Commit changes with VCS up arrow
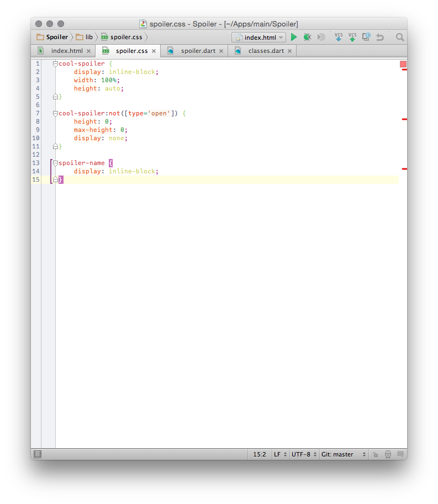The height and width of the screenshot is (504, 438). (352, 37)
